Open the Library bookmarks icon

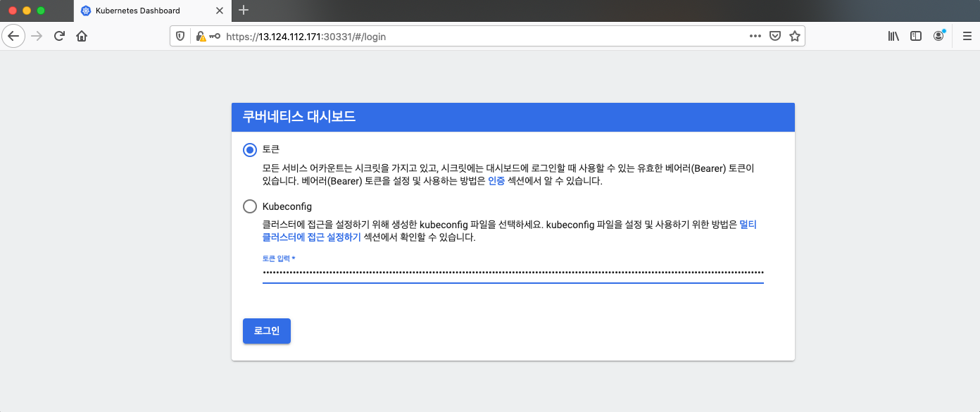pos(893,36)
